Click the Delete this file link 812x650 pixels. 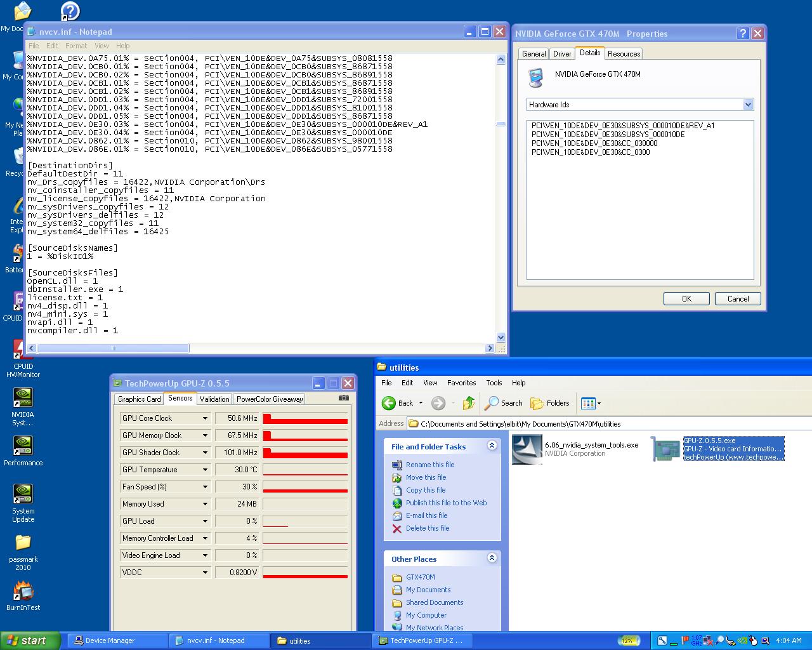pyautogui.click(x=427, y=528)
